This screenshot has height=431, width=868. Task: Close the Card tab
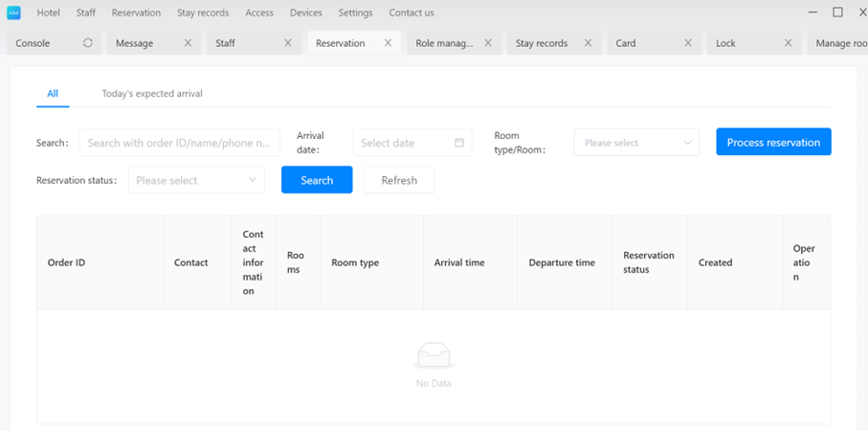tap(688, 43)
